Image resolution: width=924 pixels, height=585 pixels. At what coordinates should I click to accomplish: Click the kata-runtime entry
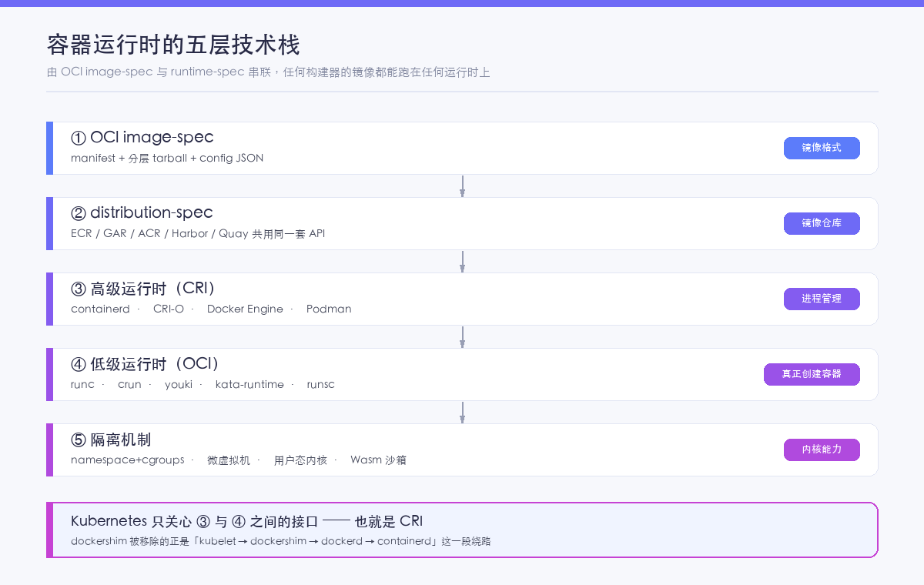click(249, 384)
